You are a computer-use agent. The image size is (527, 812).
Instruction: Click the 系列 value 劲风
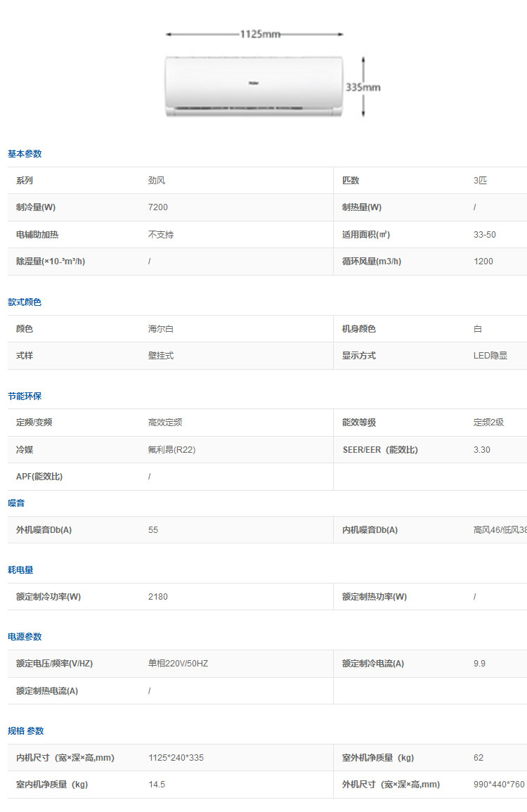[156, 180]
